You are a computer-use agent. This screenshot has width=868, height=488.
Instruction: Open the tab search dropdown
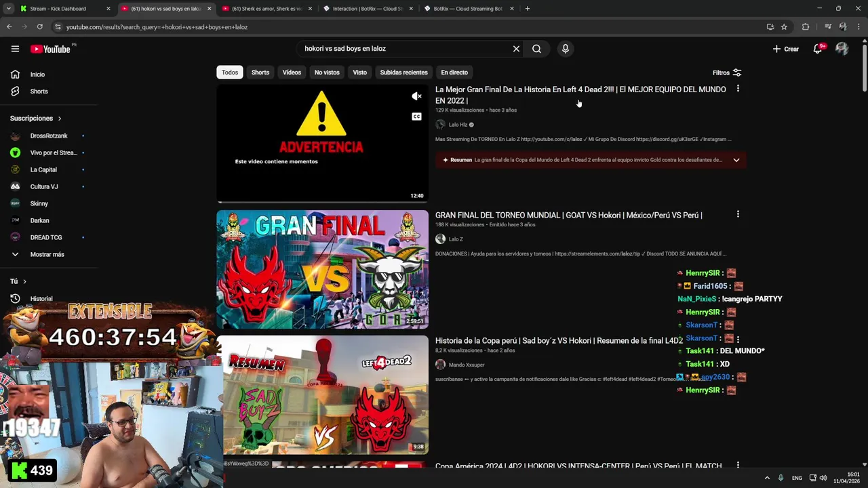tap(8, 9)
